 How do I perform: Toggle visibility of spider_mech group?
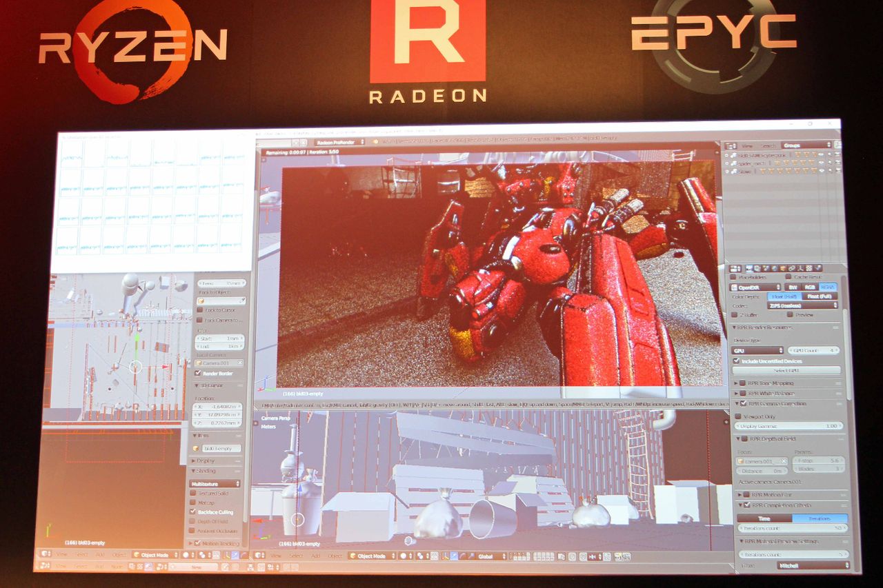(820, 163)
